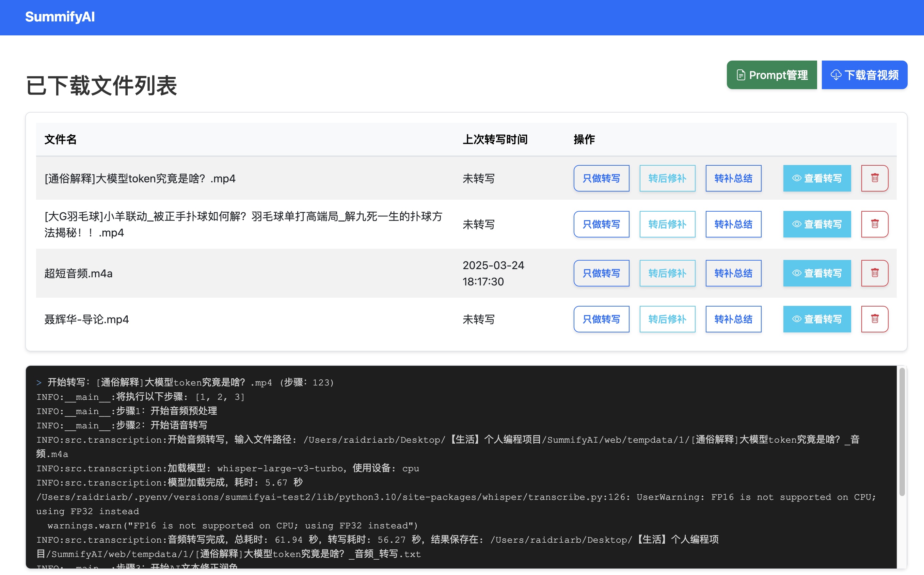The width and height of the screenshot is (924, 575).
Task: Click 查看转写 eye button for 超短音频.m4a
Action: (x=817, y=273)
